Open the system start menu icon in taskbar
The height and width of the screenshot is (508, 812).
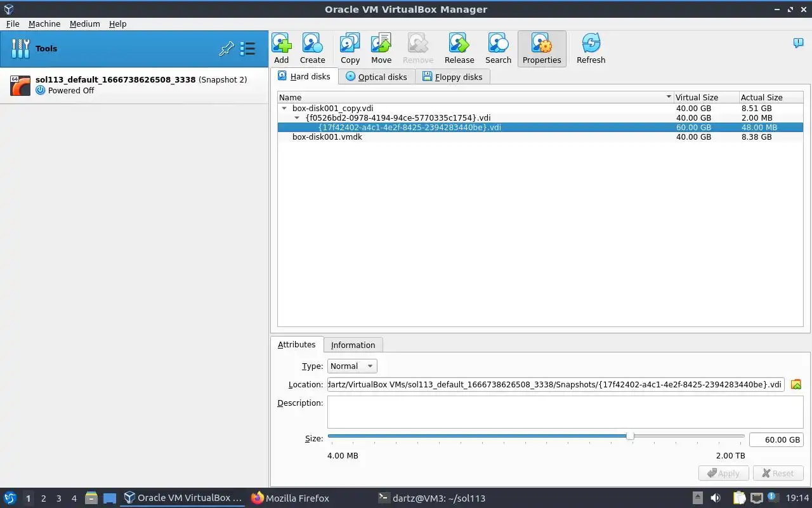click(10, 498)
